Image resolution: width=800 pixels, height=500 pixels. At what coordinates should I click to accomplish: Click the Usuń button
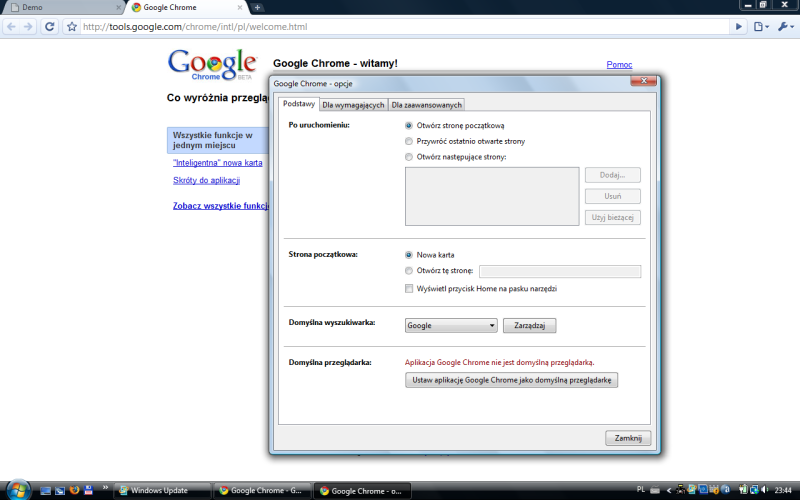click(612, 196)
